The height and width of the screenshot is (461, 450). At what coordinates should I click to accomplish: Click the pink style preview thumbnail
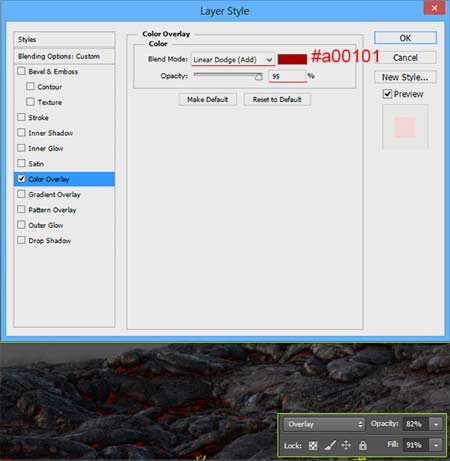point(405,127)
